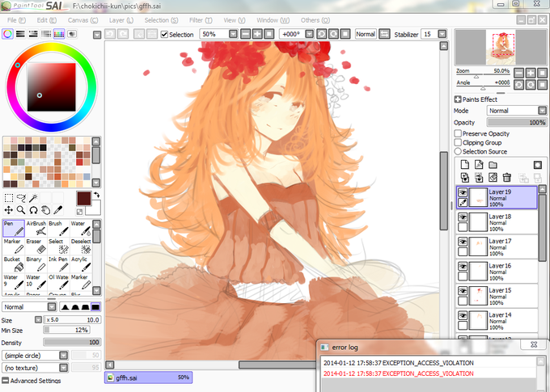Viewport: 550px width, 392px height.
Task: Swap foreground and background colors
Action: pos(96,195)
